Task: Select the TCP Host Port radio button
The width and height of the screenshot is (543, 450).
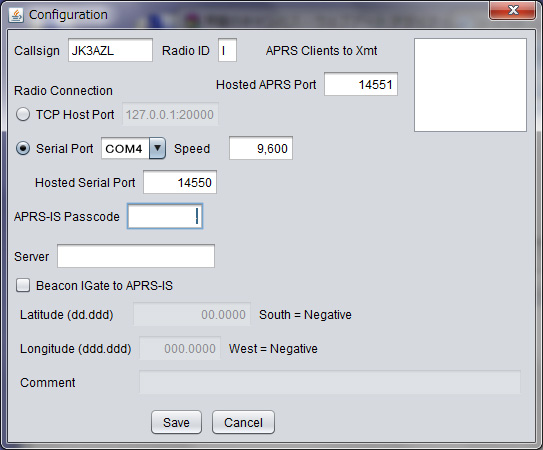Action: [23, 114]
